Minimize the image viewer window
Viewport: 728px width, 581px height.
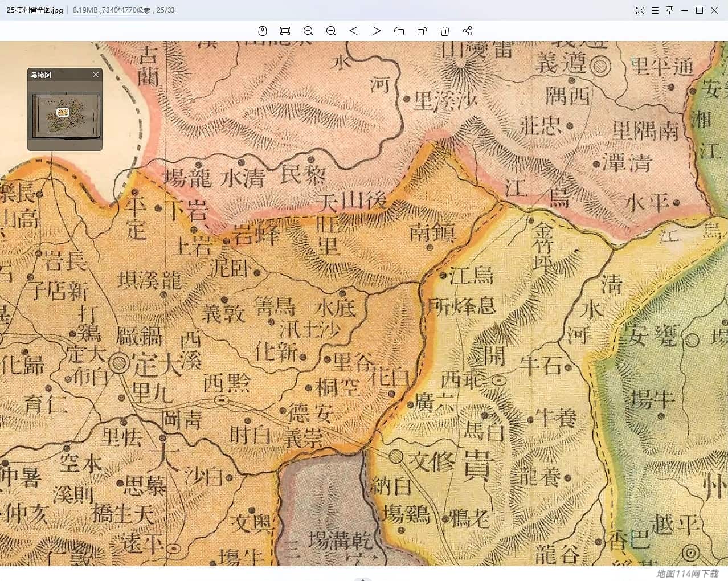tap(685, 10)
